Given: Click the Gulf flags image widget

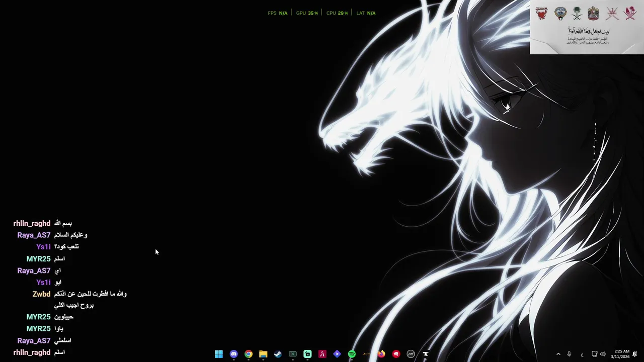Looking at the screenshot, I should [x=587, y=27].
